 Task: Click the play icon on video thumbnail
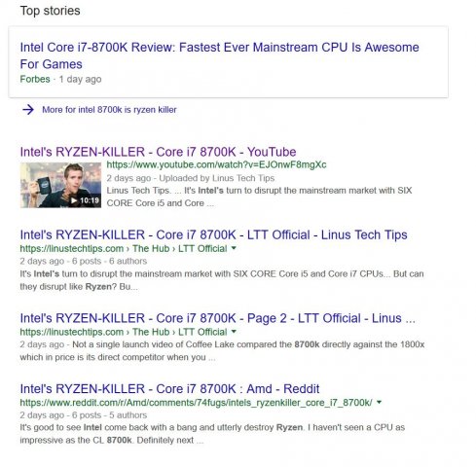74,200
